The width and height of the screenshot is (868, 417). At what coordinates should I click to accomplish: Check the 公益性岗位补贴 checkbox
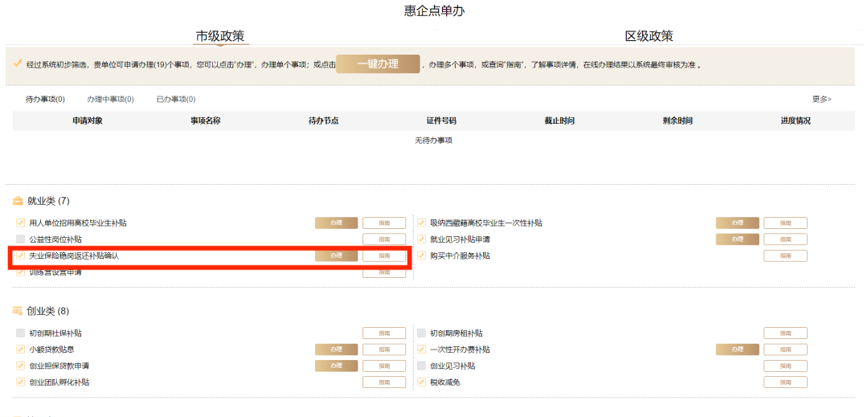point(21,239)
